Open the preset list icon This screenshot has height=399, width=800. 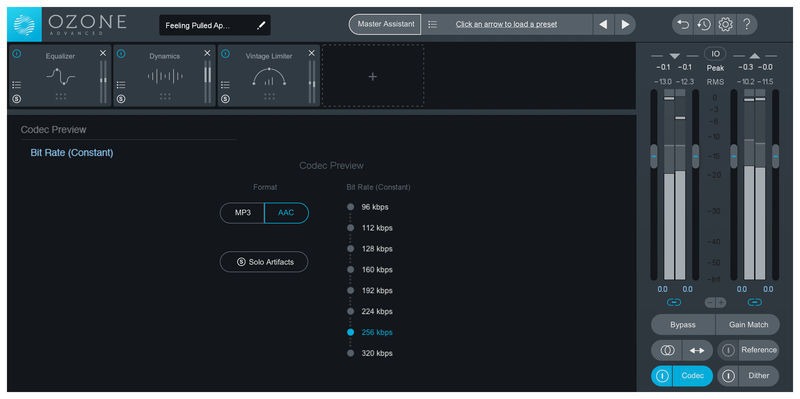tap(433, 24)
